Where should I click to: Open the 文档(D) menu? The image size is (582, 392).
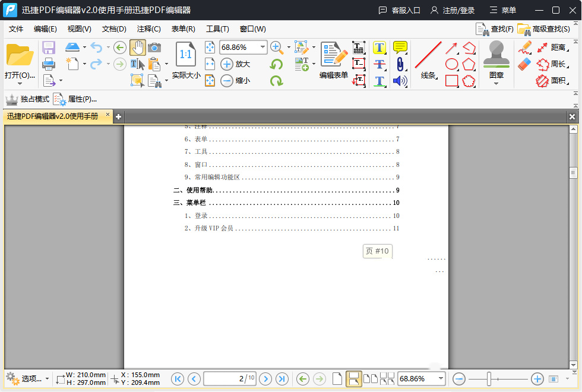pos(114,29)
